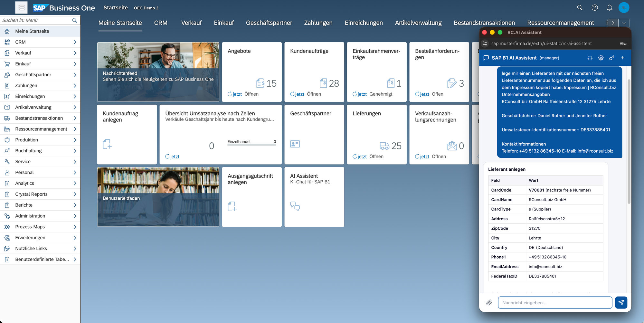This screenshot has width=644, height=323.
Task: Click the AI assistant key icon
Action: click(612, 58)
